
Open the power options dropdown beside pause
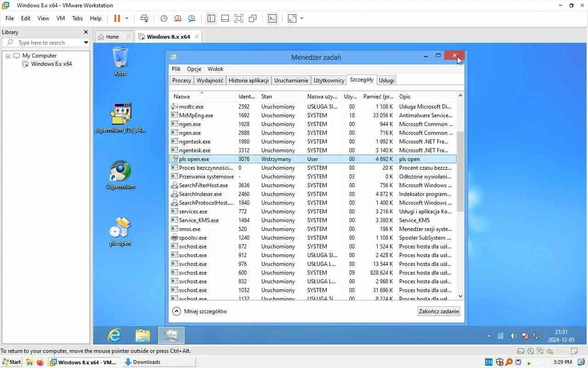(127, 18)
